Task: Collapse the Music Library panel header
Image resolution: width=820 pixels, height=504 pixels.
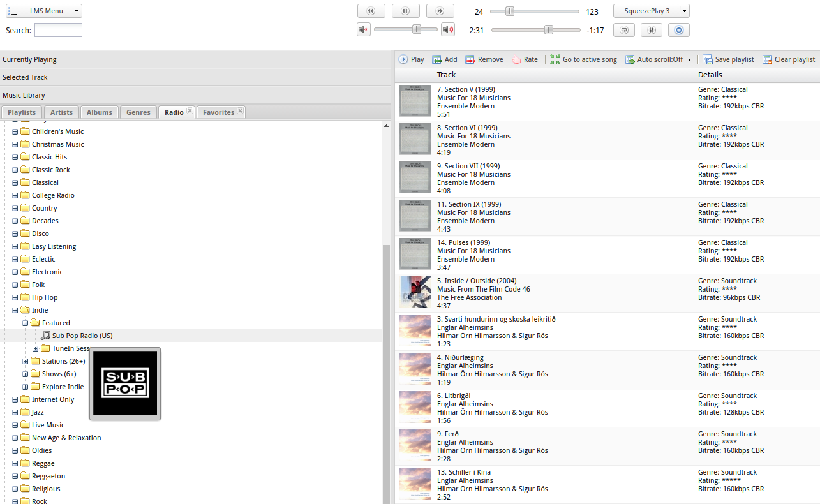Action: pyautogui.click(x=196, y=95)
